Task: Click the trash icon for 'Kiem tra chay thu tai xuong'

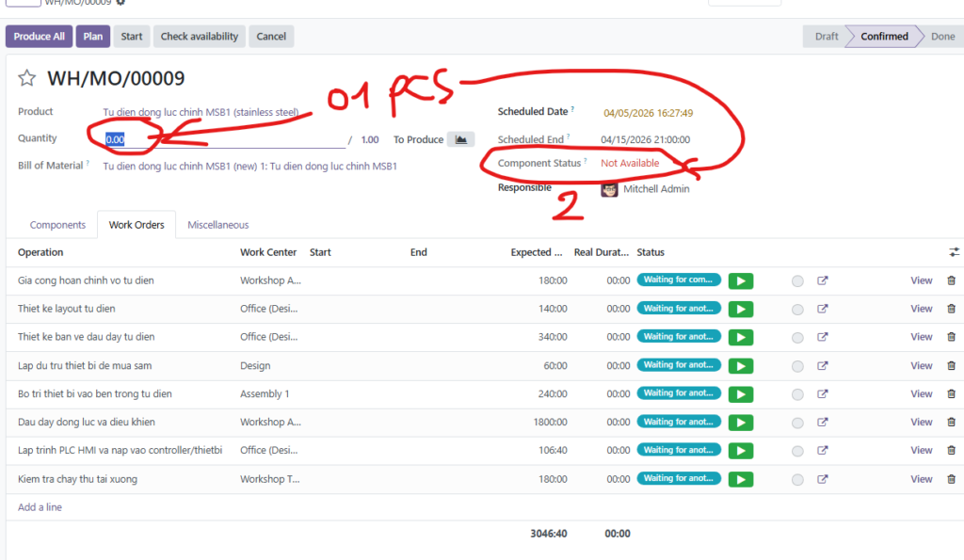Action: (x=951, y=479)
